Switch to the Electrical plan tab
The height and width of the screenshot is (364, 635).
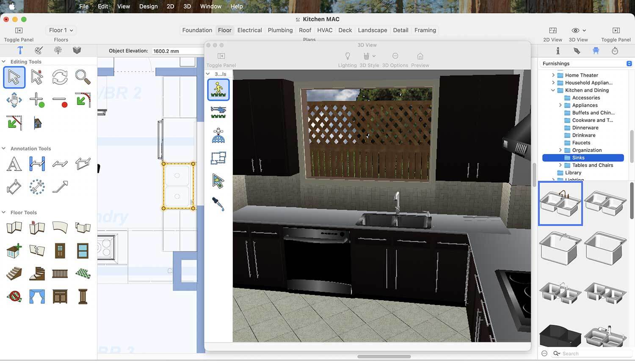[x=249, y=30]
